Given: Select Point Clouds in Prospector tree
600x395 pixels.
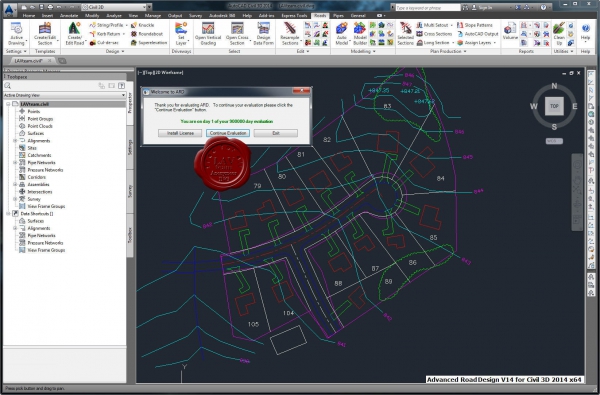Looking at the screenshot, I should (x=40, y=126).
